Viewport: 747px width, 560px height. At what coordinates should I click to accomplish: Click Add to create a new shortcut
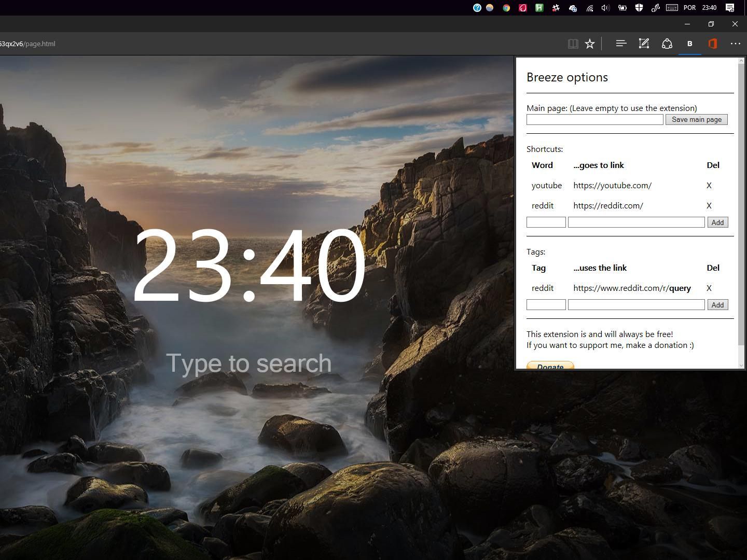pos(717,222)
